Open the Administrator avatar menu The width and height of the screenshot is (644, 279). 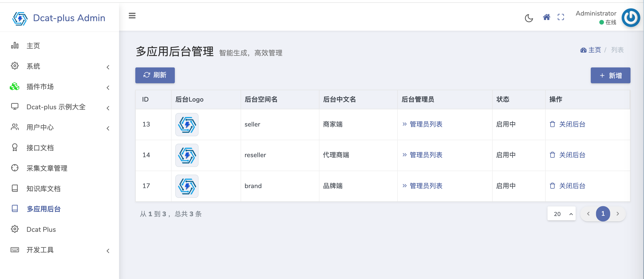point(631,17)
